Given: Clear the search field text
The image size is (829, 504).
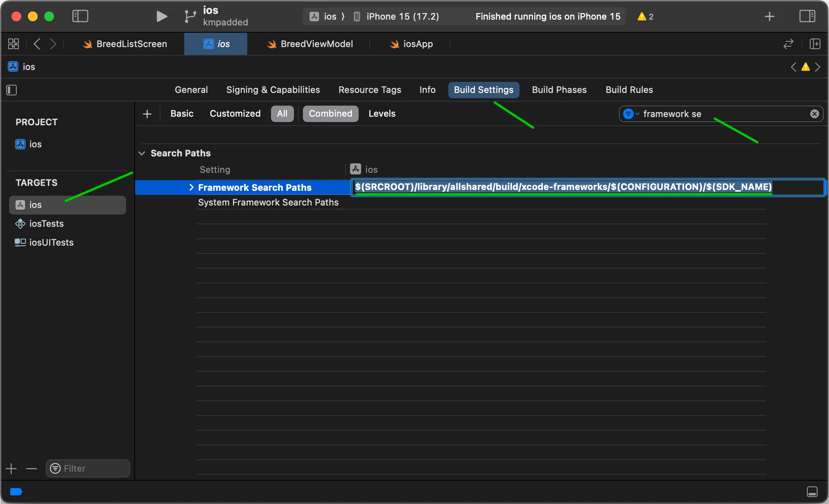Looking at the screenshot, I should click(814, 114).
